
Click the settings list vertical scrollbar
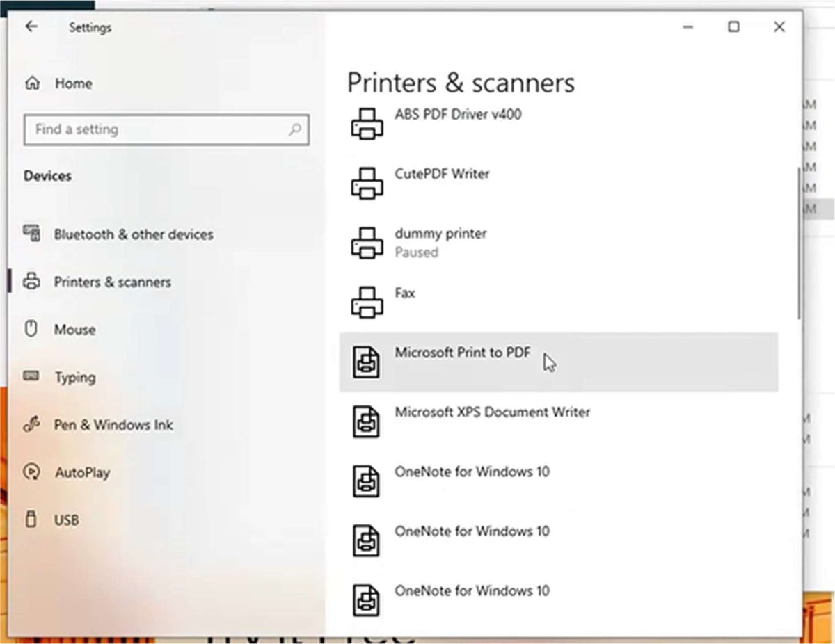coord(799,243)
